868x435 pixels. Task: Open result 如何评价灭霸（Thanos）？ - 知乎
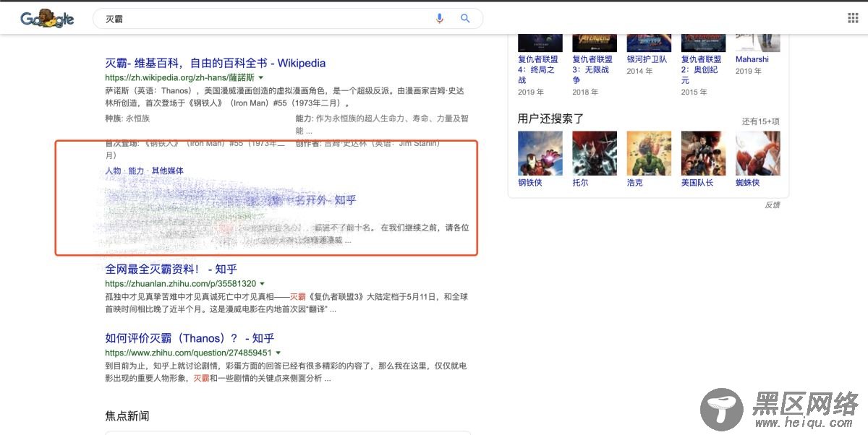190,337
